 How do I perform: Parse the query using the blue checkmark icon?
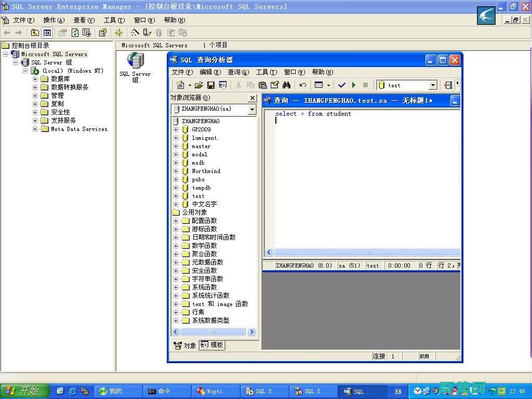coord(342,85)
